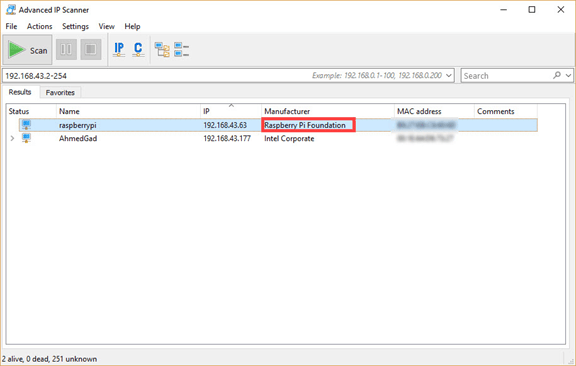The width and height of the screenshot is (576, 366).
Task: Select the raspberrypi name cell
Action: click(78, 125)
